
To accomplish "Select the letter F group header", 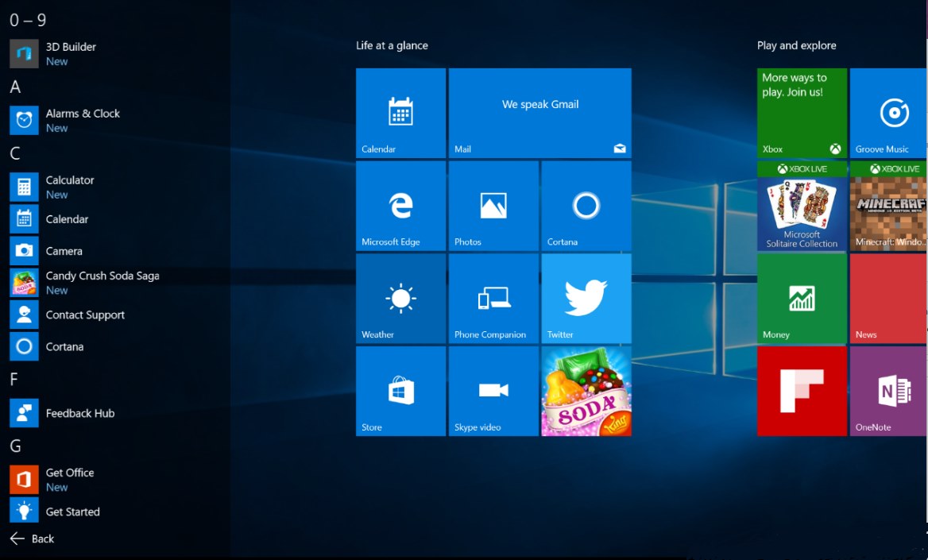I will [x=14, y=380].
